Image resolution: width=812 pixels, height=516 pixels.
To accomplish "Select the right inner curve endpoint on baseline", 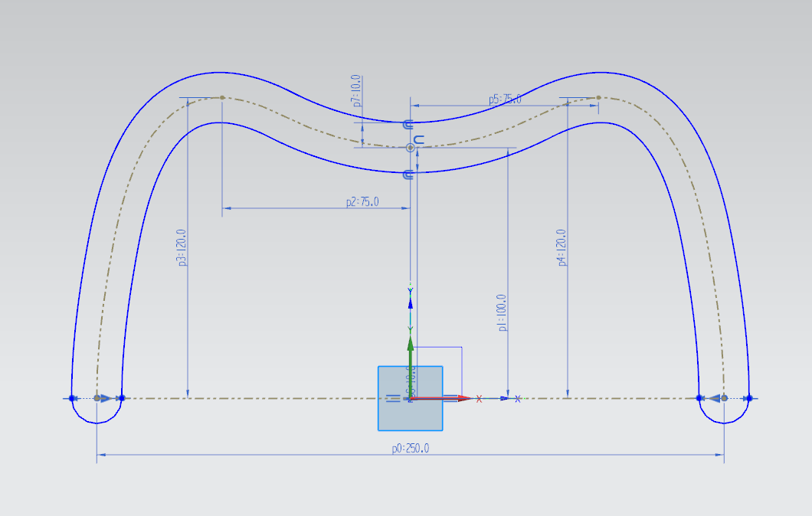I will point(699,398).
